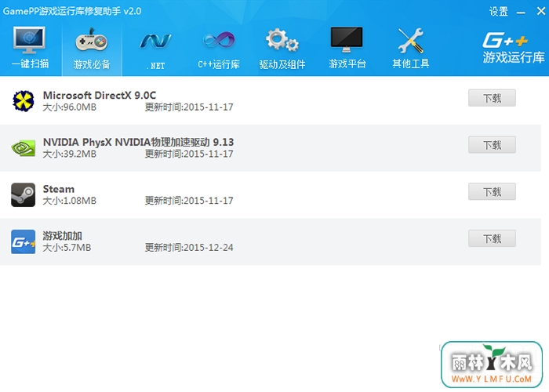Download 游戏加加 with its 下载 button
549x392 pixels.
(x=492, y=238)
